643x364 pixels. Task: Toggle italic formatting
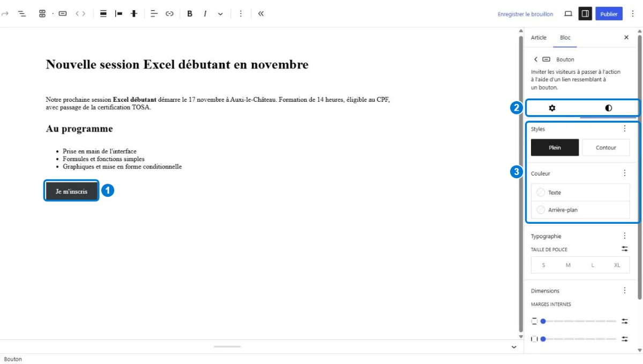coord(205,14)
